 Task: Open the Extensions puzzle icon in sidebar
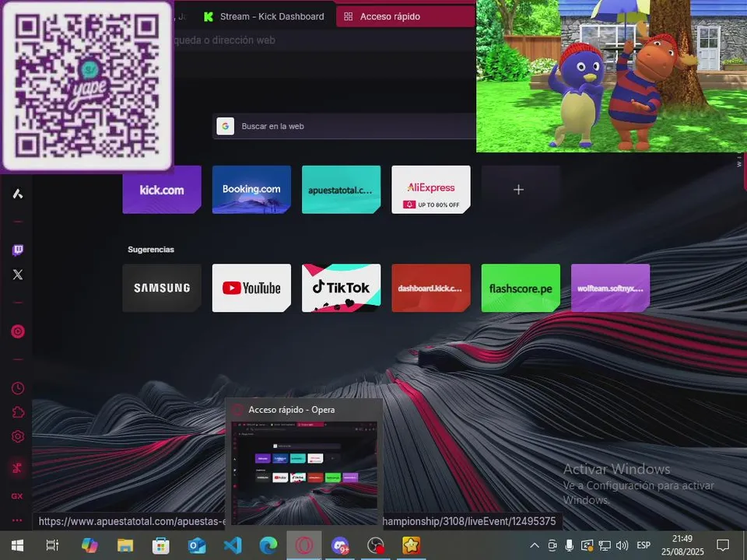coord(18,412)
